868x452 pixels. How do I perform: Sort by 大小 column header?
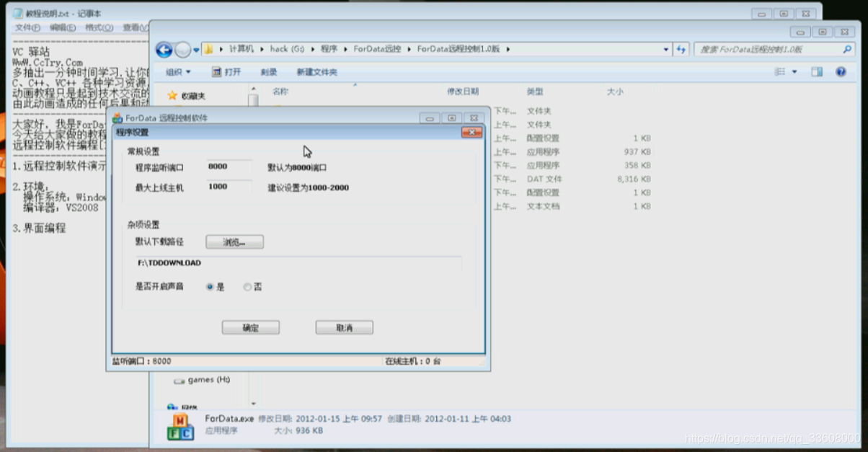tap(615, 92)
